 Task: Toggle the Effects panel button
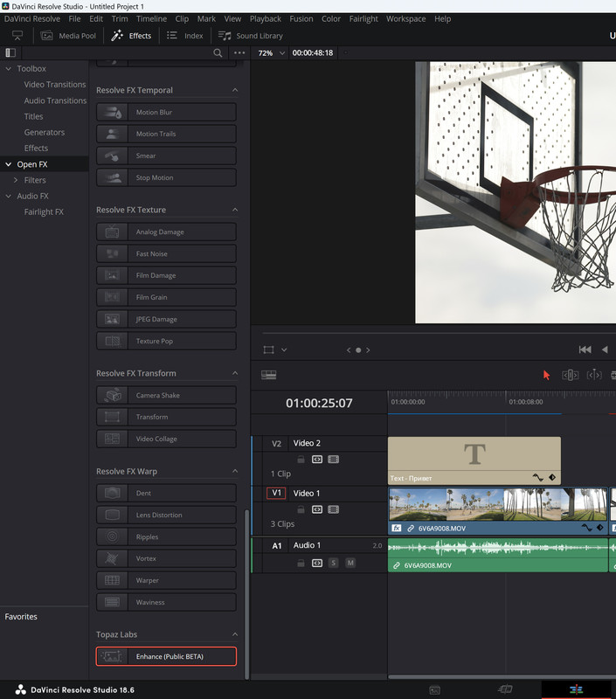(131, 36)
